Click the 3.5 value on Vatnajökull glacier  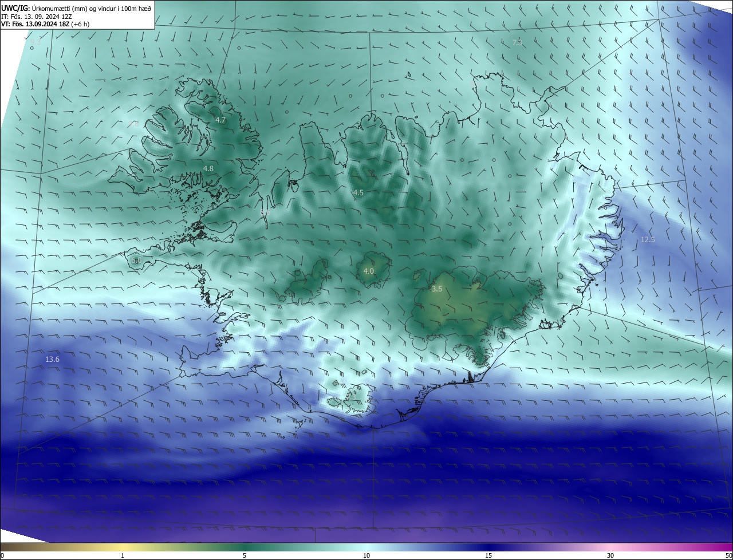pos(437,289)
